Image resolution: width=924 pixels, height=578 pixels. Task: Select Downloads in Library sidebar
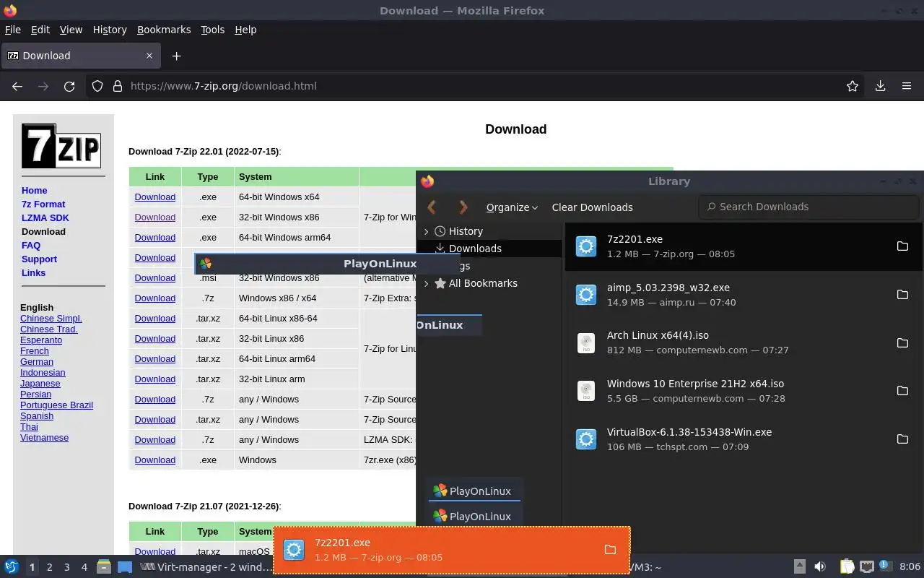pos(475,249)
